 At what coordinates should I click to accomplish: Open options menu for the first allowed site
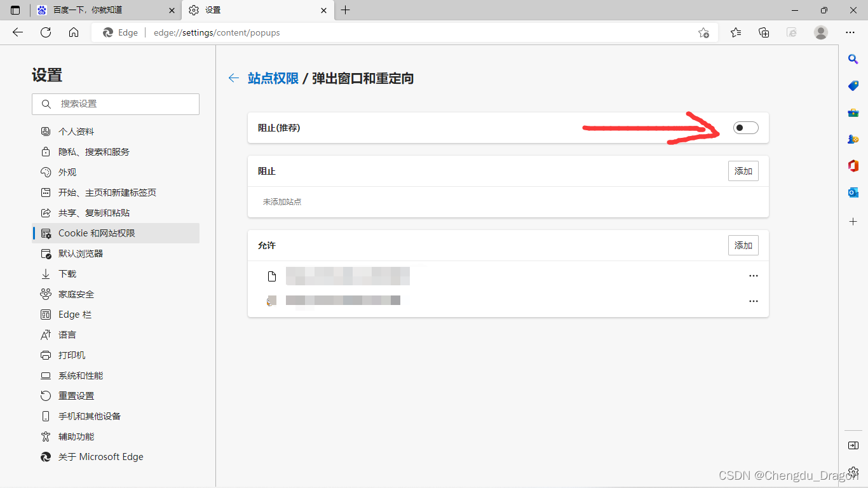coord(754,275)
